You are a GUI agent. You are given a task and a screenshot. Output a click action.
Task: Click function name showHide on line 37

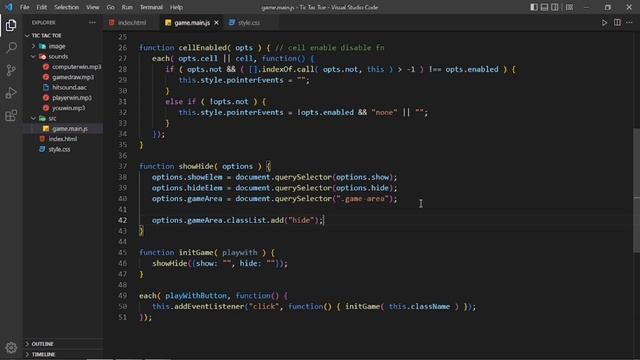pyautogui.click(x=196, y=167)
